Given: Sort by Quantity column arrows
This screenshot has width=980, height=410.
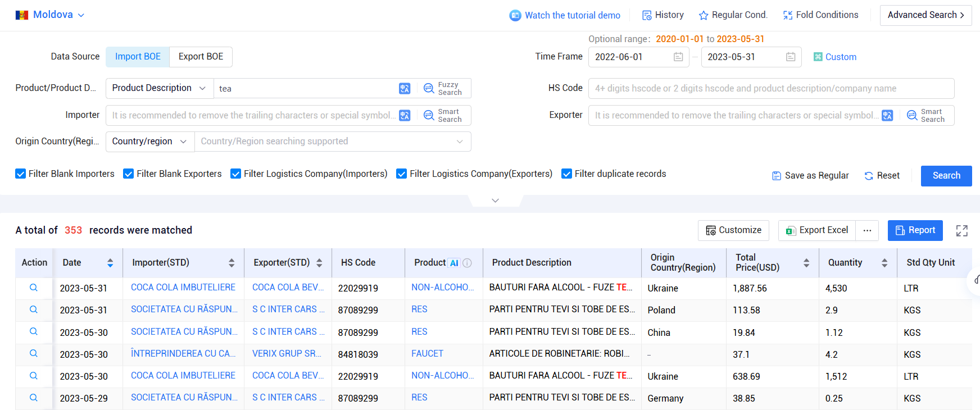Looking at the screenshot, I should coord(884,263).
